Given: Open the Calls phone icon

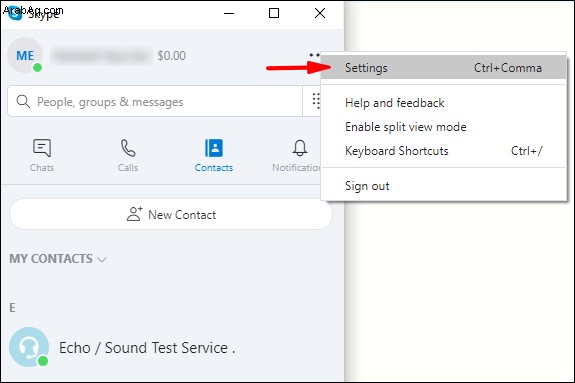Looking at the screenshot, I should click(x=128, y=148).
